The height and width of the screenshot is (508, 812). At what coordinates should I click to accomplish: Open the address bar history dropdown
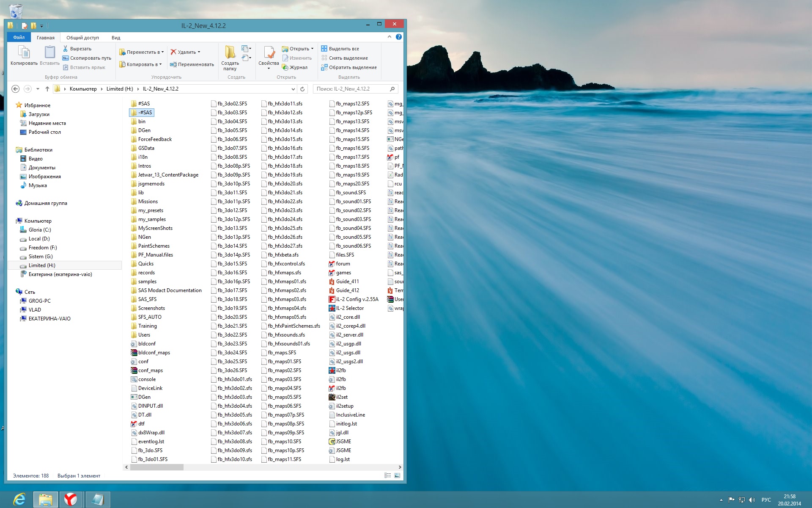point(293,89)
